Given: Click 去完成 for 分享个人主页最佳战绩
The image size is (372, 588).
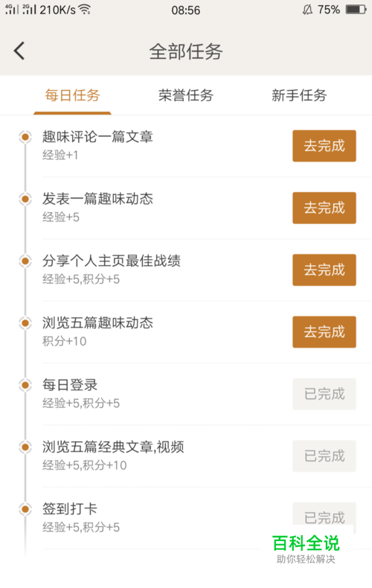Looking at the screenshot, I should (x=324, y=270).
